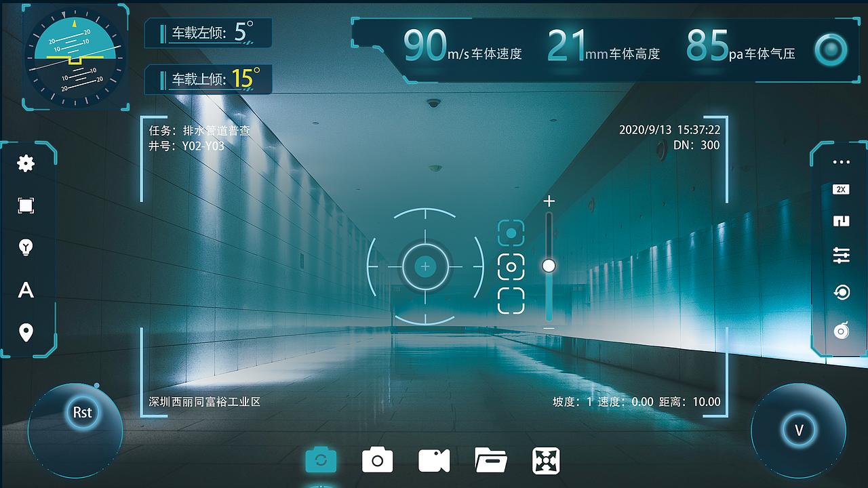The image size is (868, 488).
Task: Take a photo with the camera icon
Action: coord(377,460)
